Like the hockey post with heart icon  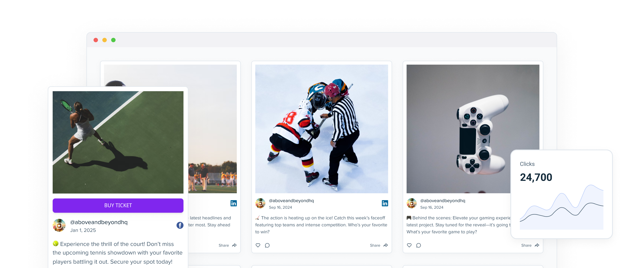tap(258, 245)
